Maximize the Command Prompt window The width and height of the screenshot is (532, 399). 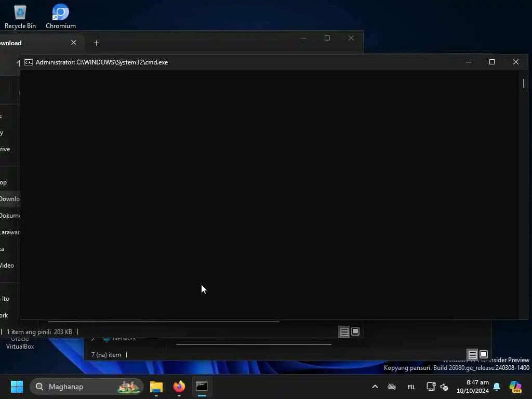pos(492,62)
